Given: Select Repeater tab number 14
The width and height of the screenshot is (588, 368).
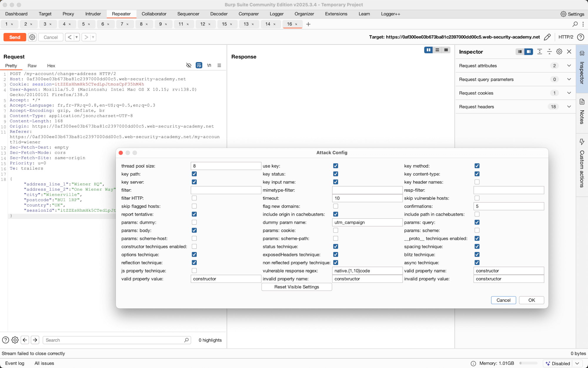Looking at the screenshot, I should point(270,24).
